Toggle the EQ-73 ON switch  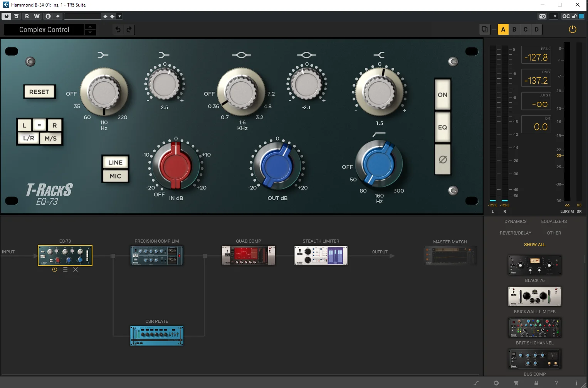click(x=443, y=95)
